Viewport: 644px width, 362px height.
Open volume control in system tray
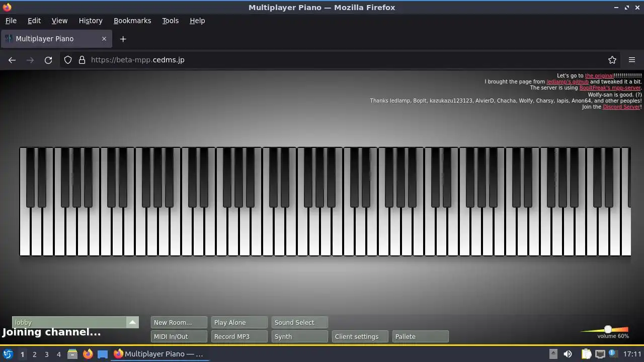(568, 354)
